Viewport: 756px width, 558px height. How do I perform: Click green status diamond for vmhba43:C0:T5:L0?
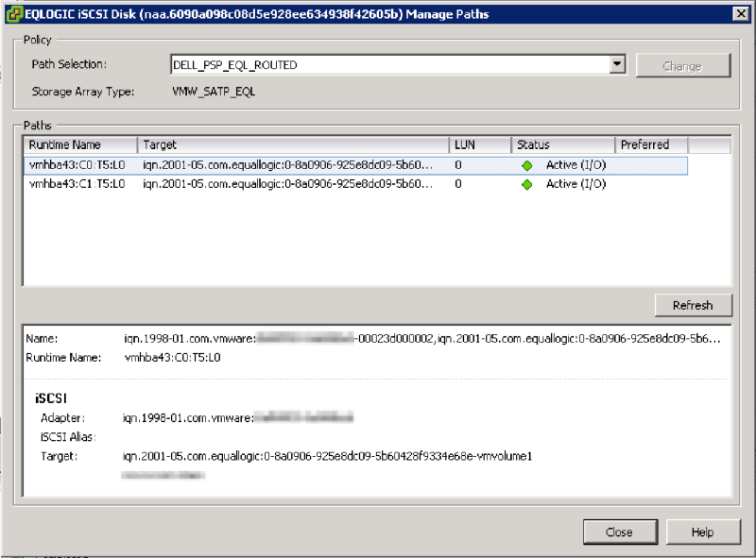527,165
